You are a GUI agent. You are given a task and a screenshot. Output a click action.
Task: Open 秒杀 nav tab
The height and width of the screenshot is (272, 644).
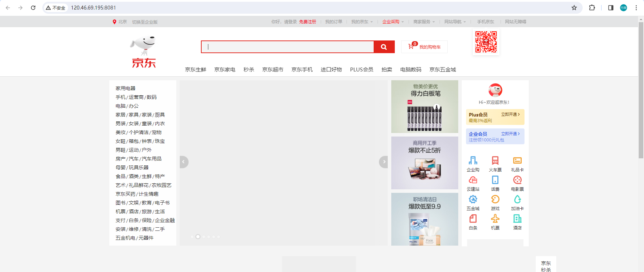249,70
